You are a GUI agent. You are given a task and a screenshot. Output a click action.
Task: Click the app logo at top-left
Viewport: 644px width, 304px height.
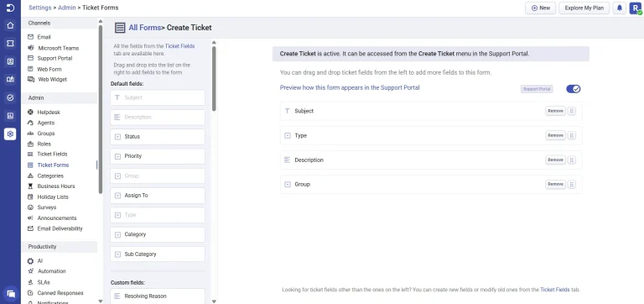point(10,8)
